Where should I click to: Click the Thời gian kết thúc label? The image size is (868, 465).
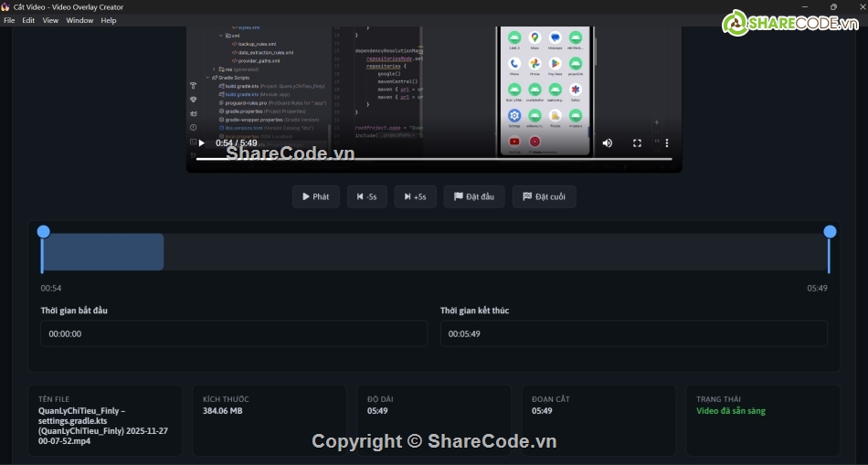pos(475,311)
